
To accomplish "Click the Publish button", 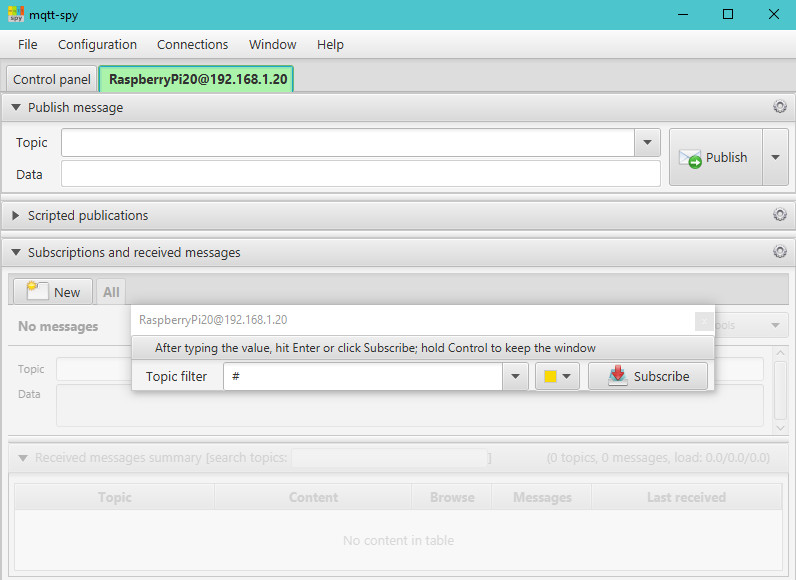I will pos(716,157).
